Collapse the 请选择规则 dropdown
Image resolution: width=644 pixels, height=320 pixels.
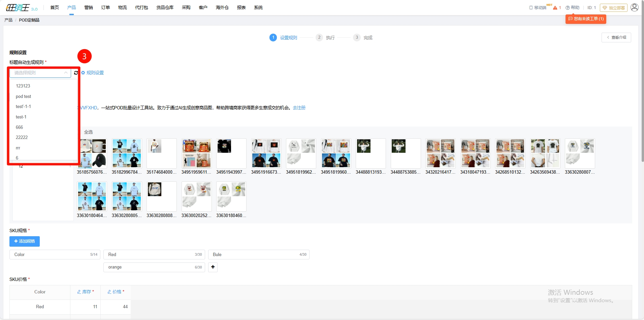66,73
